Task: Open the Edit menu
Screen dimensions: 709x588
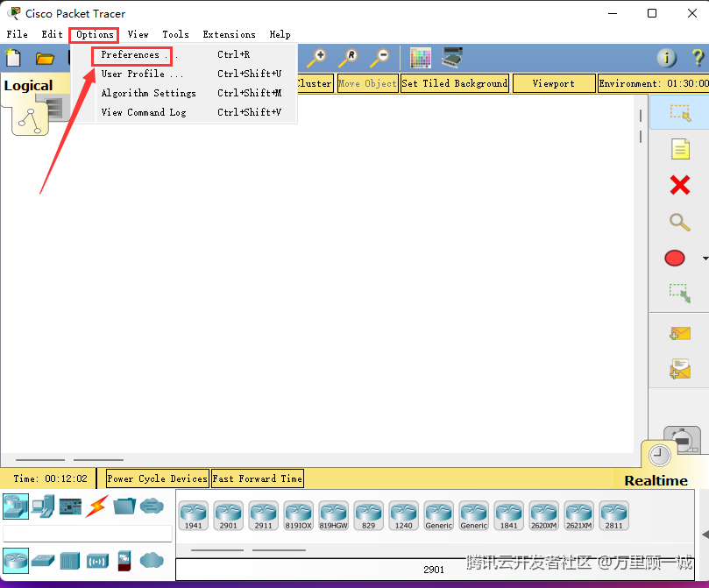Action: [x=52, y=34]
